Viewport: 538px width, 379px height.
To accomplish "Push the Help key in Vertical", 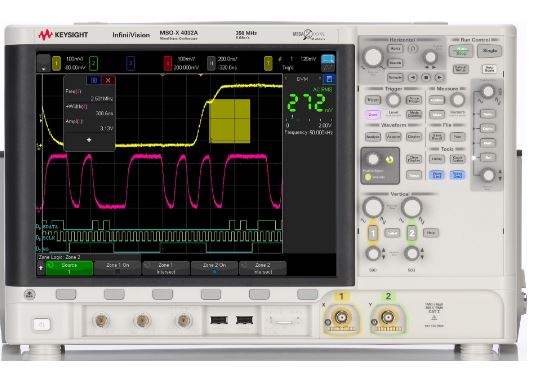I will (431, 234).
